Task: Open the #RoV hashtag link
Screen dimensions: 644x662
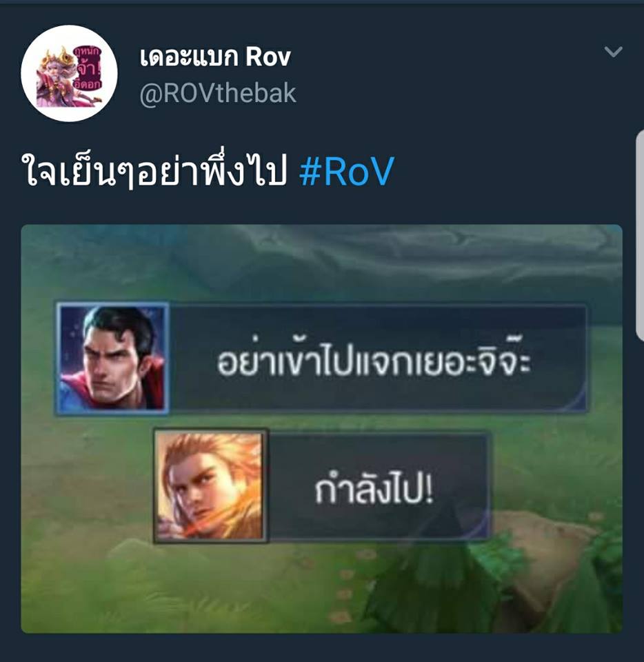Action: pyautogui.click(x=346, y=171)
